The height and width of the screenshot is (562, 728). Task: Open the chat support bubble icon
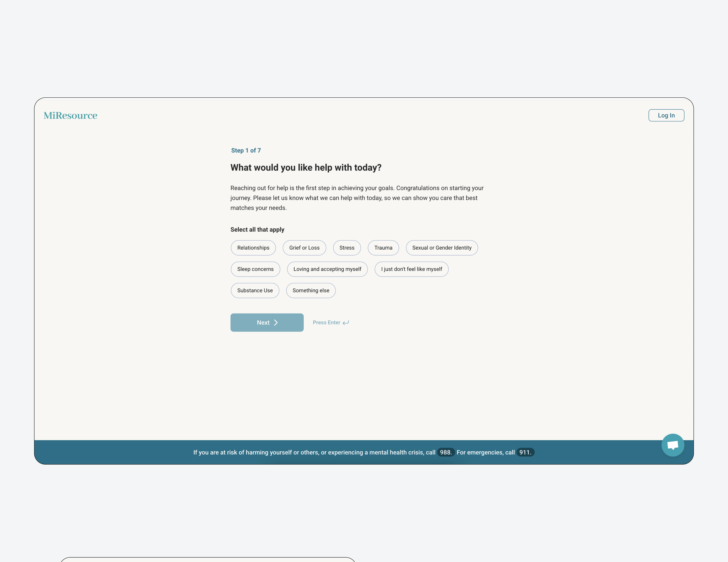pyautogui.click(x=672, y=445)
